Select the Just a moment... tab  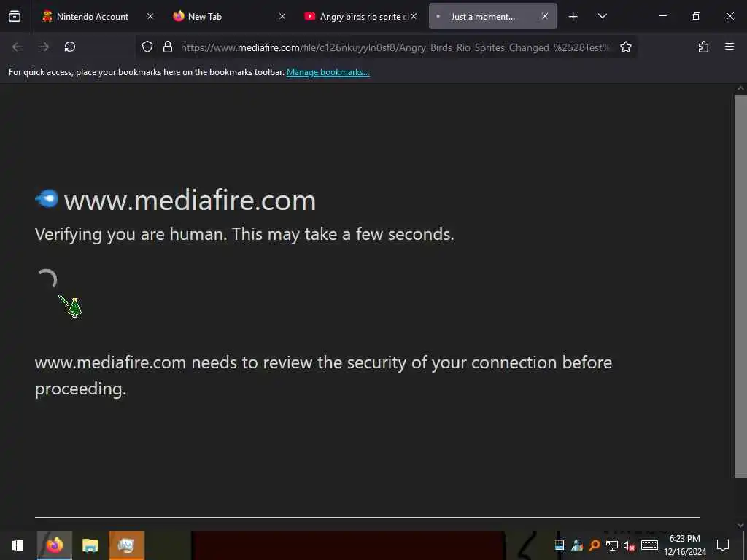pos(492,17)
